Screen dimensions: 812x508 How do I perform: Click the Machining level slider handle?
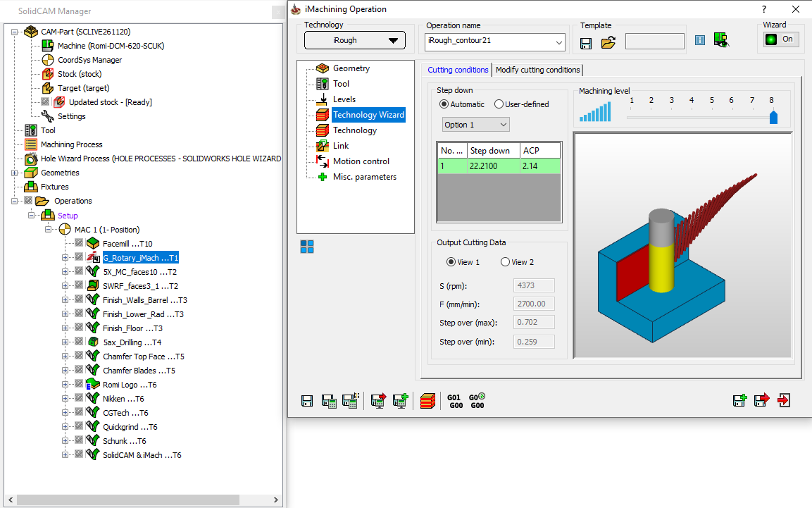click(773, 116)
